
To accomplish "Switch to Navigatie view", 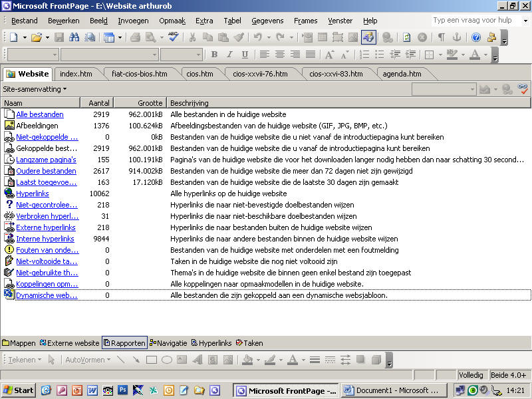I will [168, 343].
